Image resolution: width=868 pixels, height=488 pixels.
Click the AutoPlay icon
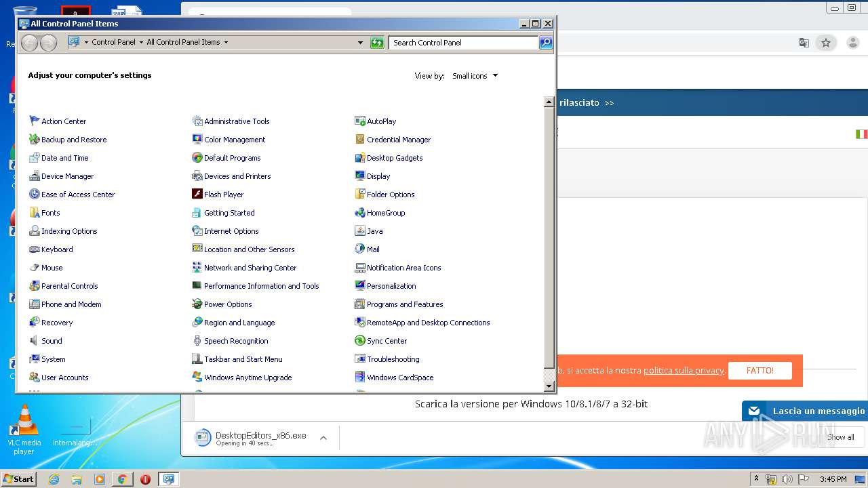point(360,121)
